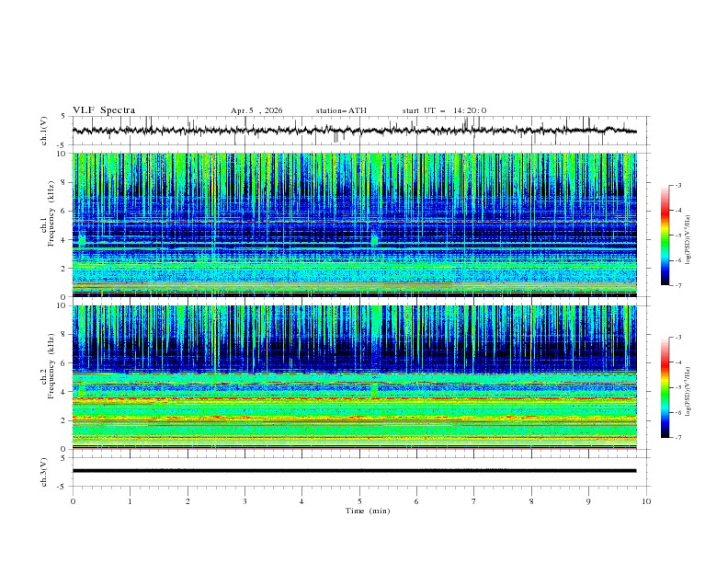This screenshot has height=563, width=728.
Task: Click the ch.3 voltage waveform trace
Action: click(x=354, y=471)
